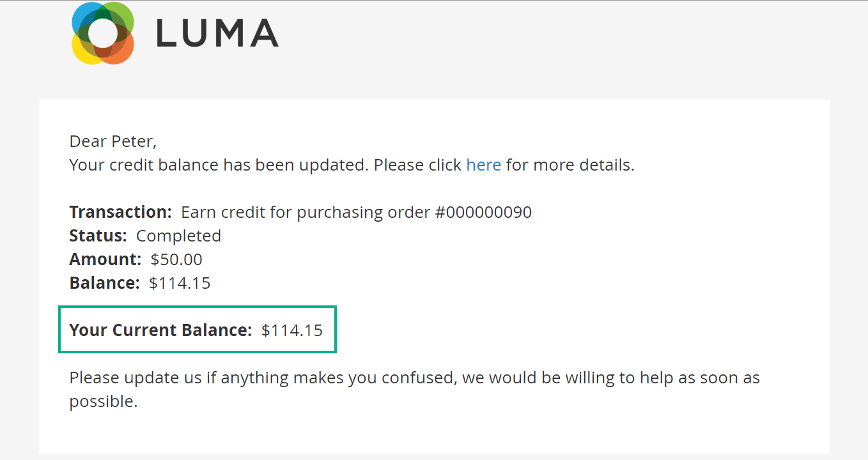The height and width of the screenshot is (460, 868).
Task: Click the word "possible." on the last line
Action: point(104,402)
